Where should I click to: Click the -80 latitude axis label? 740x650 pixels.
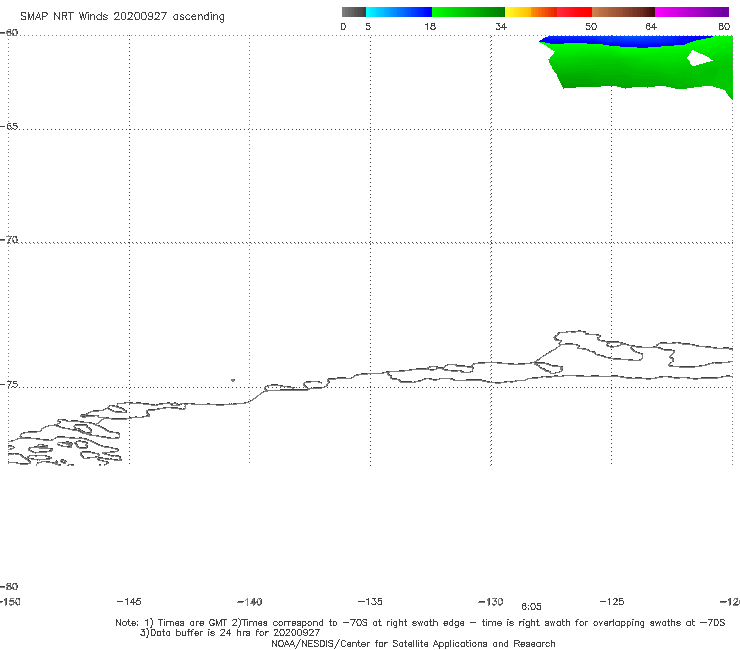[x=9, y=587]
